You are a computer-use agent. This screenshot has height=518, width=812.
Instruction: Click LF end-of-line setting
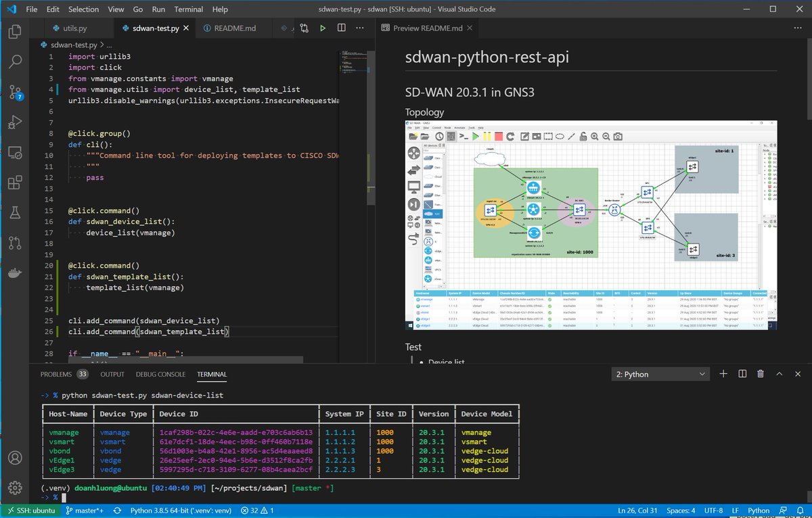click(736, 511)
